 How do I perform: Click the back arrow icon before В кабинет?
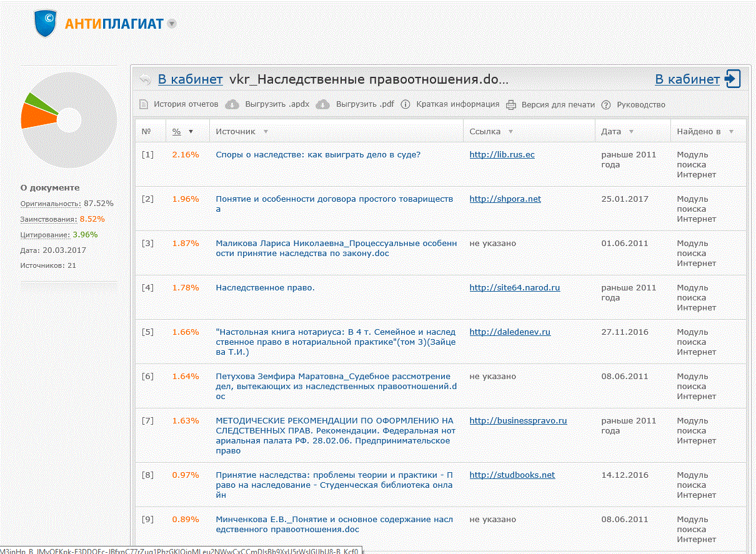145,79
